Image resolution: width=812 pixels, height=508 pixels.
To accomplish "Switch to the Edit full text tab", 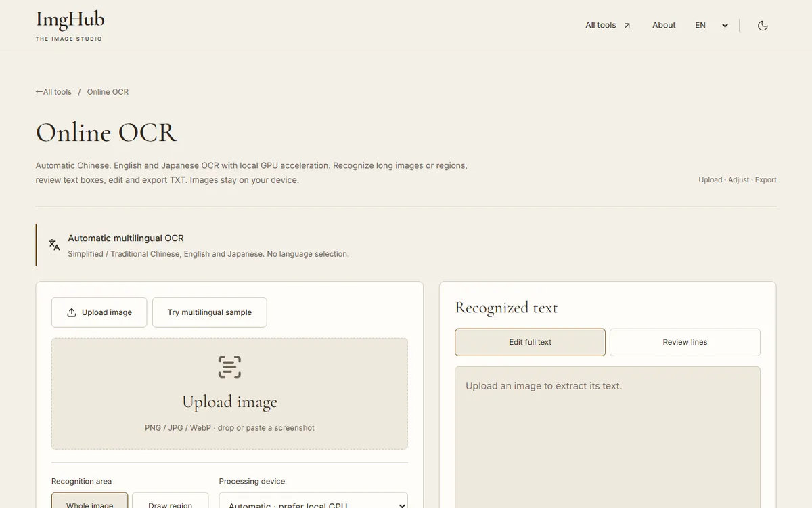I will click(530, 342).
